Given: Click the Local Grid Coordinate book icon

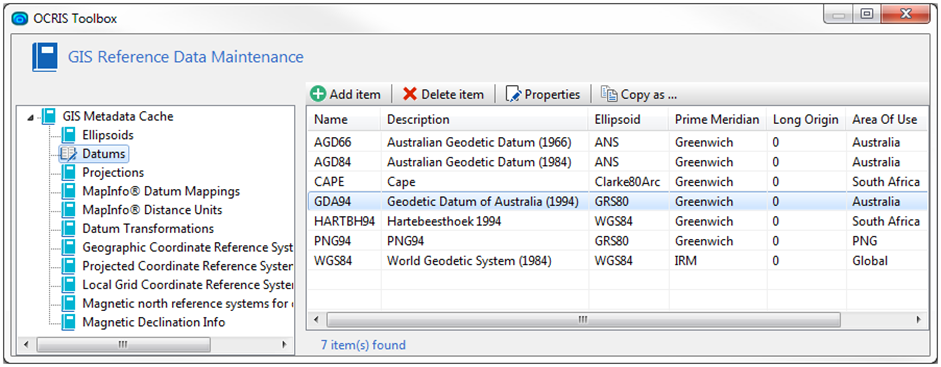Looking at the screenshot, I should 68,284.
